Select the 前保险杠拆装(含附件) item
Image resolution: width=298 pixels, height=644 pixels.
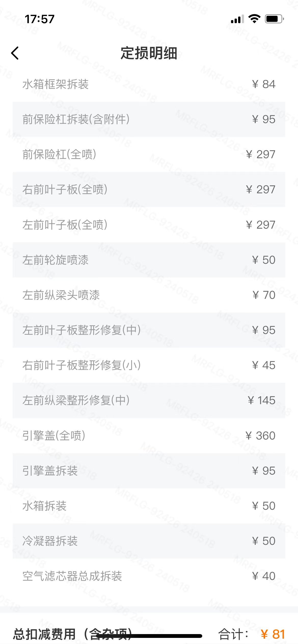point(149,119)
